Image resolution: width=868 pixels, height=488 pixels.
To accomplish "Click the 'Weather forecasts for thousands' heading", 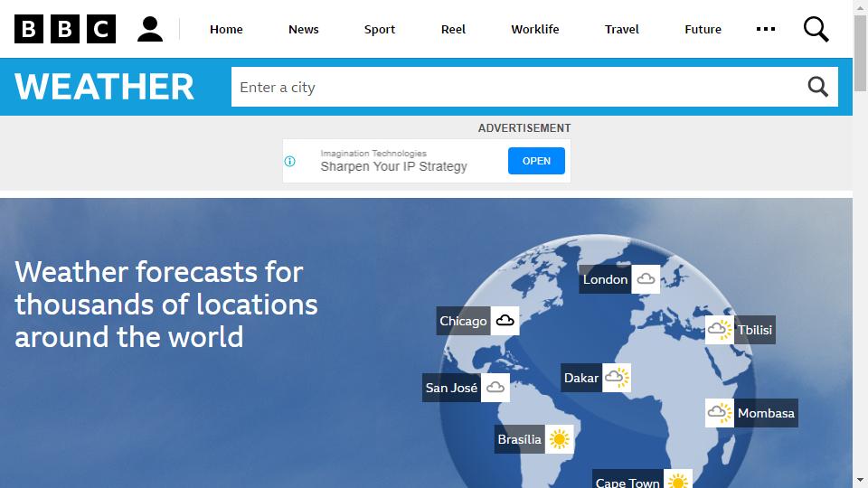I will point(166,305).
